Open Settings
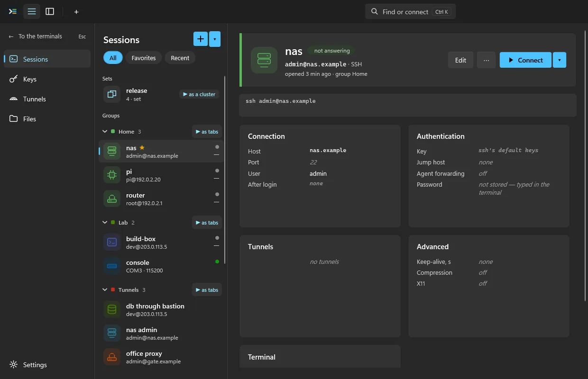588x379 pixels. [x=47, y=365]
